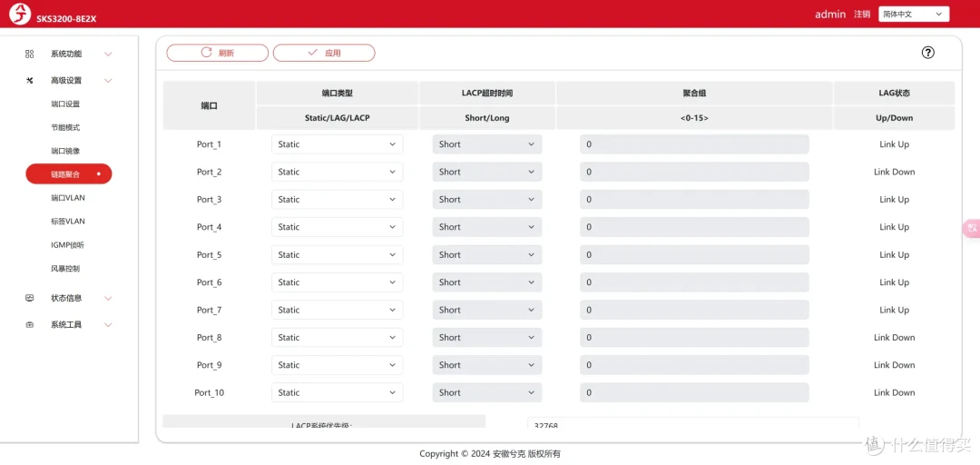980x465 pixels.
Task: Open Port_6 LACP timeout dropdown
Action: pyautogui.click(x=487, y=282)
